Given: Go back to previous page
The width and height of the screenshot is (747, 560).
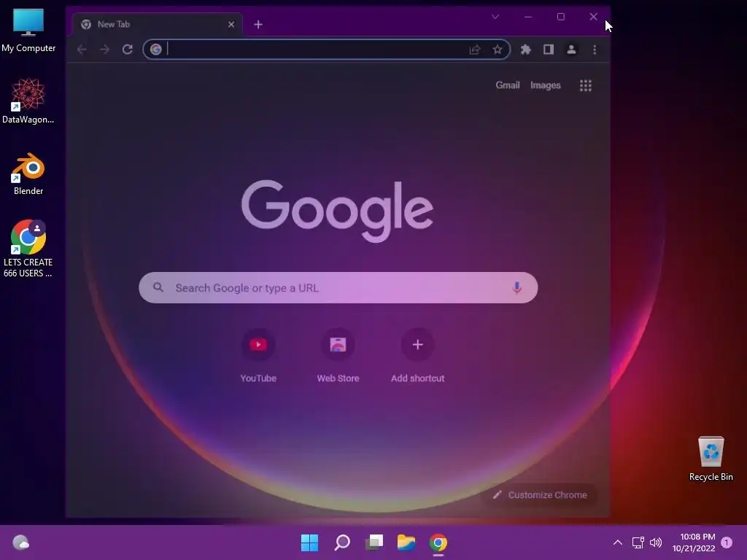Looking at the screenshot, I should [82, 50].
